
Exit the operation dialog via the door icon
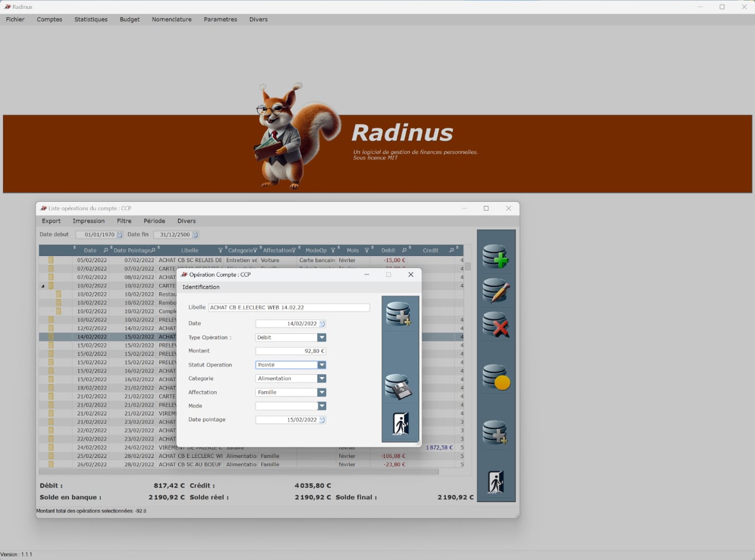tap(400, 424)
